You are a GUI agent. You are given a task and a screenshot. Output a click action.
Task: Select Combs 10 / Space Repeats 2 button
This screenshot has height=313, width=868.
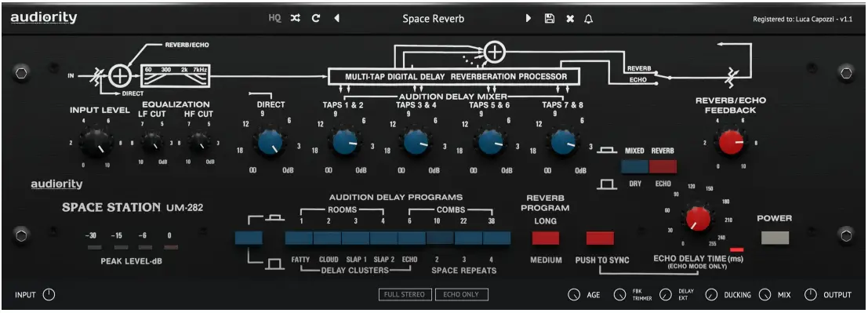440,238
